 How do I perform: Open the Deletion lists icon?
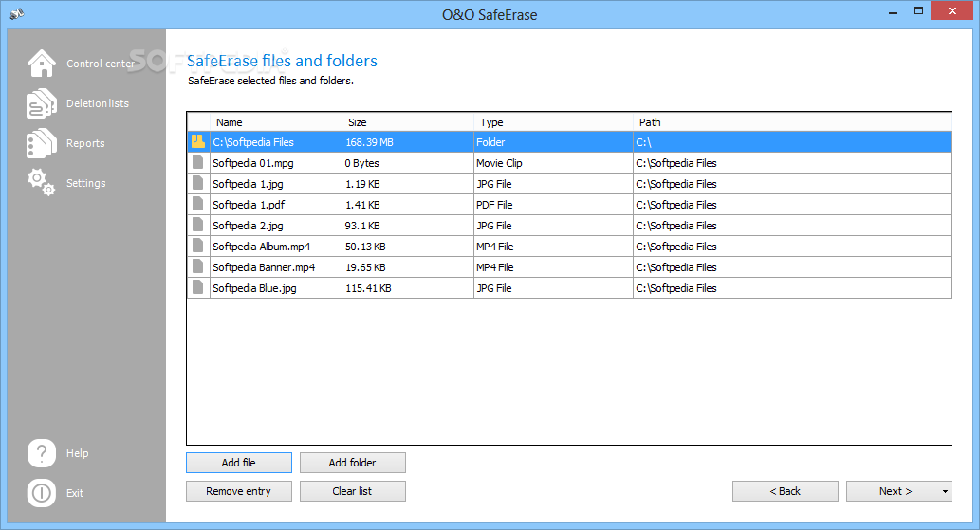click(x=41, y=103)
